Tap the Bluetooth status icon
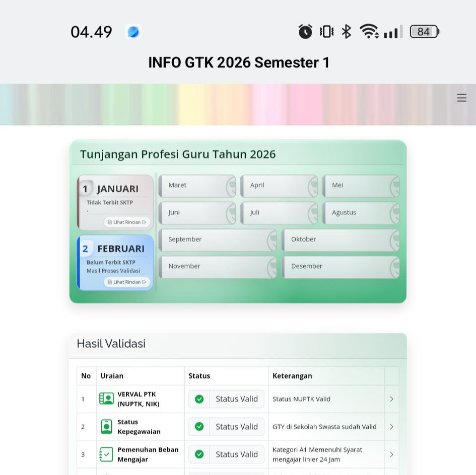Viewport: 476px width, 475px height. click(x=347, y=32)
